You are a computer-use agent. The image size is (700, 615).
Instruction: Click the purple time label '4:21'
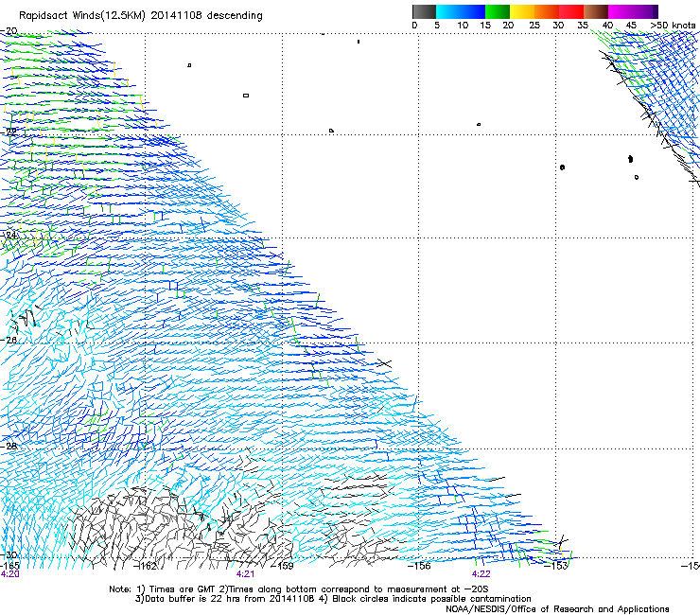tap(246, 574)
